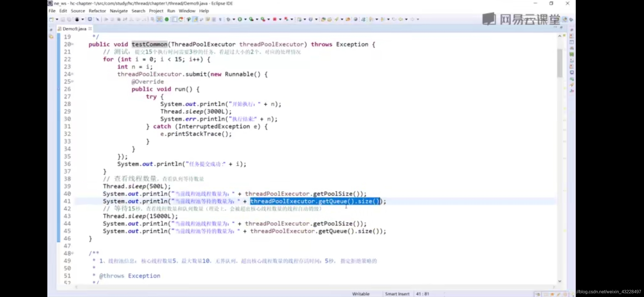
Task: Open the New wizard dropdown arrow
Action: pyautogui.click(x=57, y=19)
